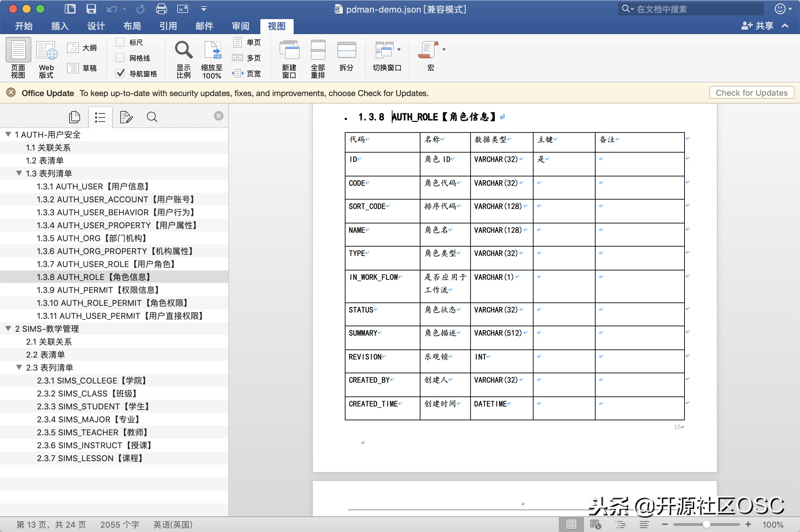The image size is (800, 532).
Task: Click the document edit icon
Action: [126, 117]
